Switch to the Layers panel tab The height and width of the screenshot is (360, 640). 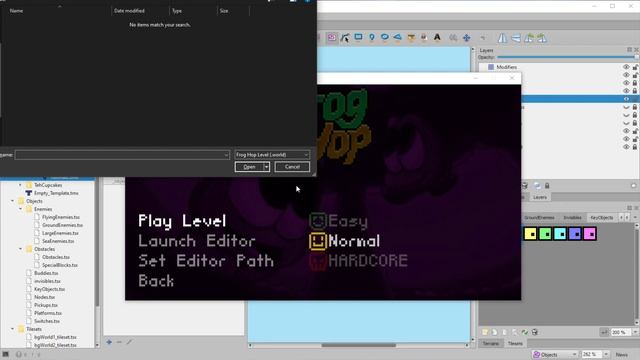pyautogui.click(x=540, y=197)
